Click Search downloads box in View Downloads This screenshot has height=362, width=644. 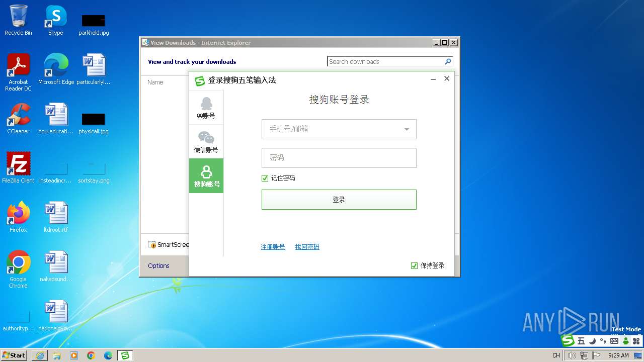click(x=385, y=61)
